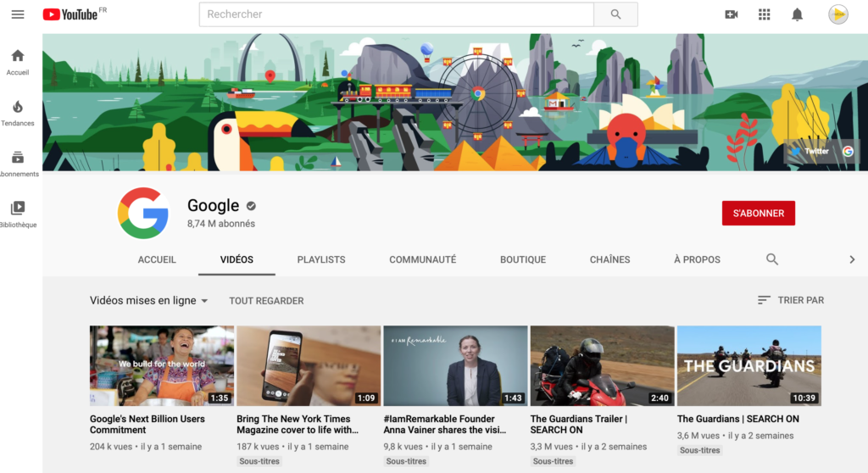This screenshot has height=473, width=868.
Task: Open the 'Trier par' sort menu
Action: [x=790, y=300]
